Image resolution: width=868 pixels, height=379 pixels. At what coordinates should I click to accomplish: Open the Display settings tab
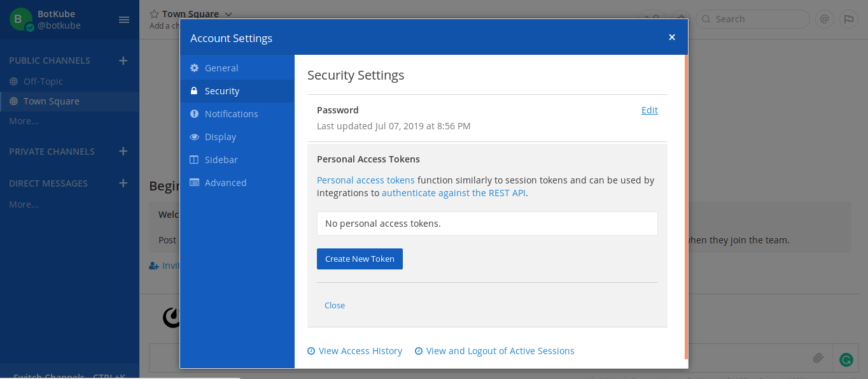coord(220,137)
